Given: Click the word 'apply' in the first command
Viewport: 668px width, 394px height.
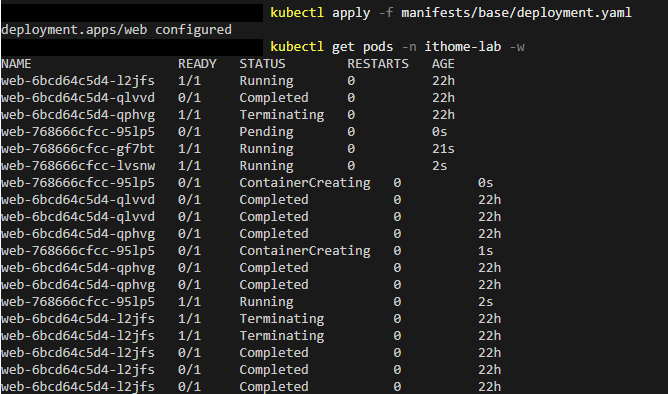Looking at the screenshot, I should click(351, 13).
